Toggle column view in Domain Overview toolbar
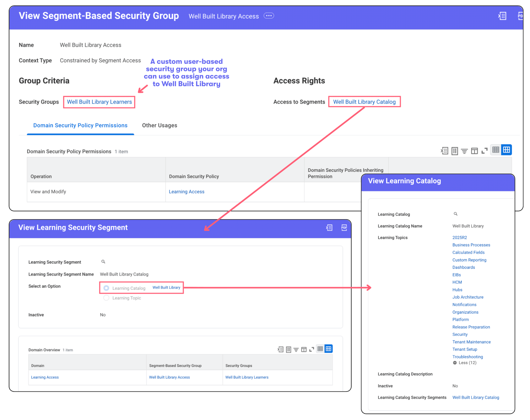This screenshot has height=420, width=530. (x=304, y=349)
